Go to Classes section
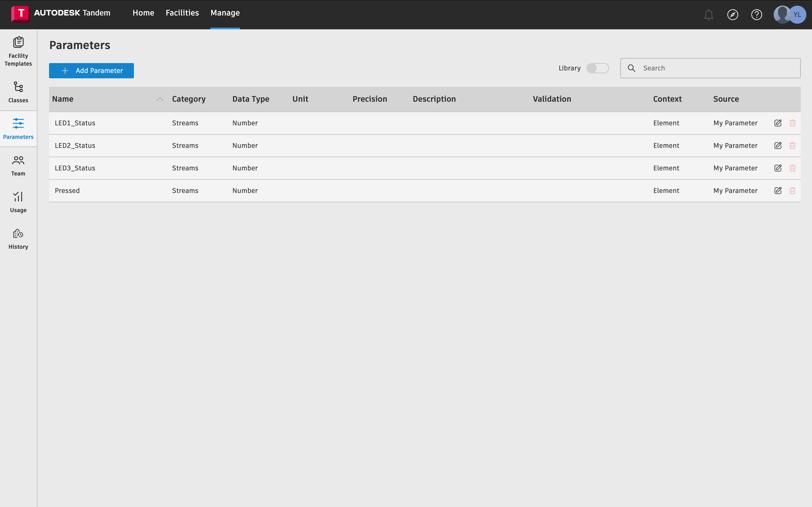This screenshot has height=507, width=812. [18, 92]
